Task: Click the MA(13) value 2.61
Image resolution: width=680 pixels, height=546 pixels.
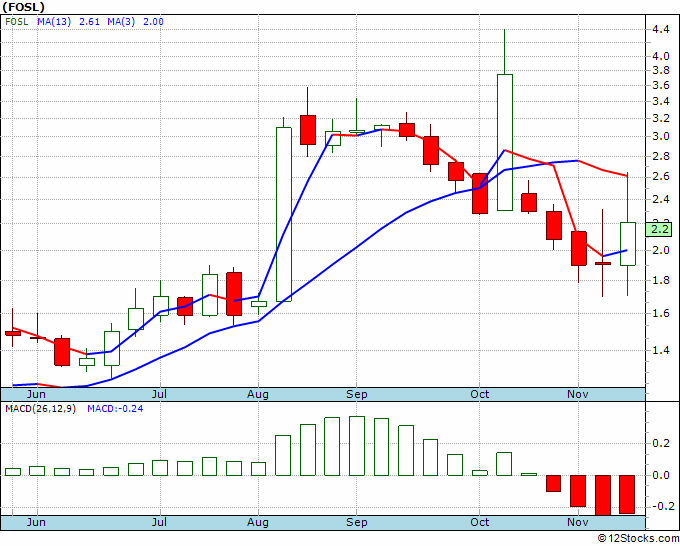Action: [89, 21]
